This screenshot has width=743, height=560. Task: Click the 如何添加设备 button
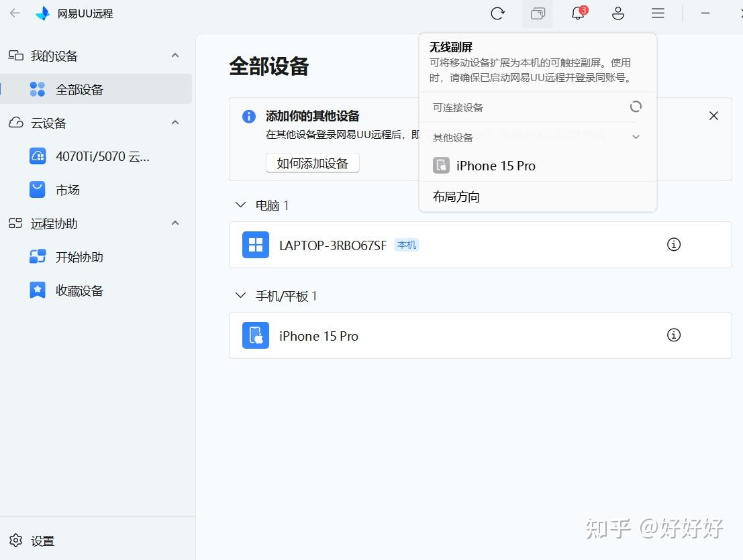click(x=312, y=164)
